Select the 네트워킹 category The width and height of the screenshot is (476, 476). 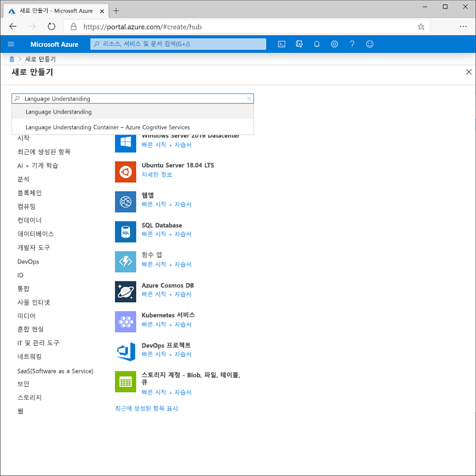29,356
